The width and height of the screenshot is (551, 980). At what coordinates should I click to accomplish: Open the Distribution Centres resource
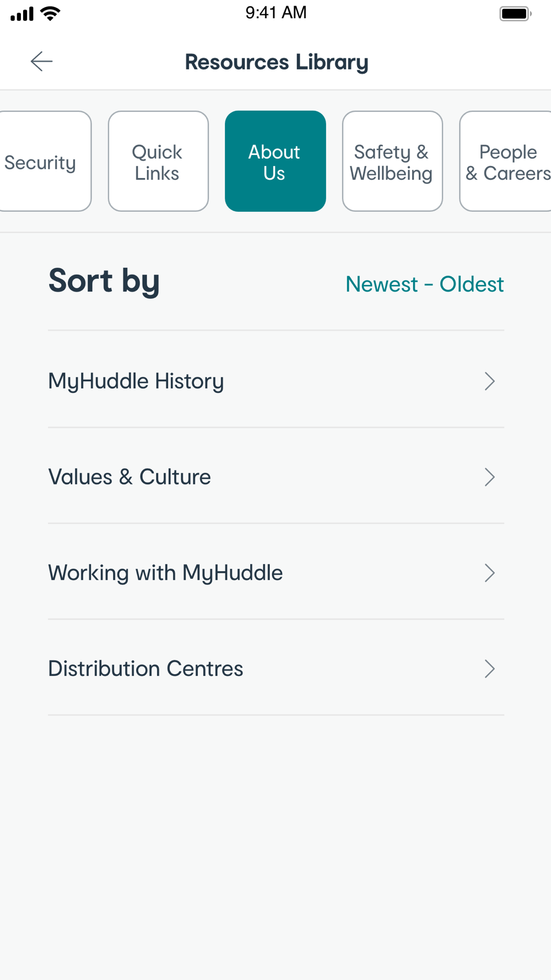pos(276,667)
